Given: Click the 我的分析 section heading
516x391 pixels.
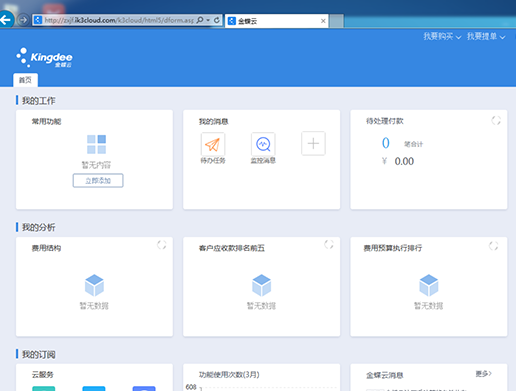Looking at the screenshot, I should pos(39,227).
